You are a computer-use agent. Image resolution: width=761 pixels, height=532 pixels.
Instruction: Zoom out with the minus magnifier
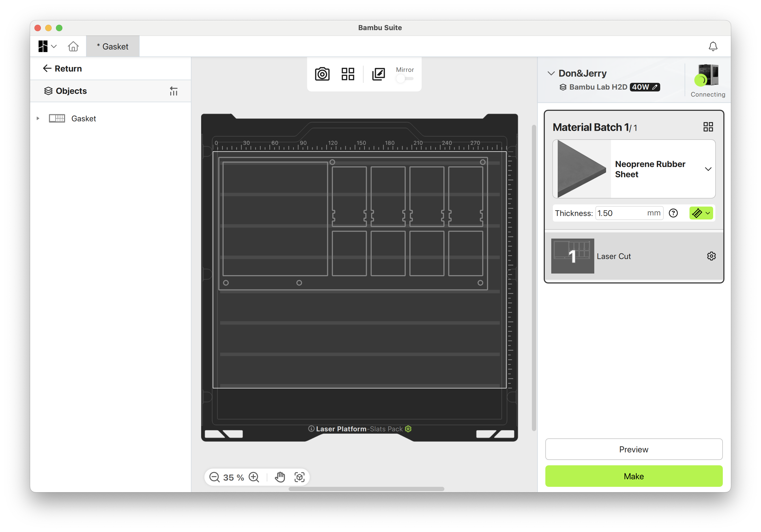point(214,477)
